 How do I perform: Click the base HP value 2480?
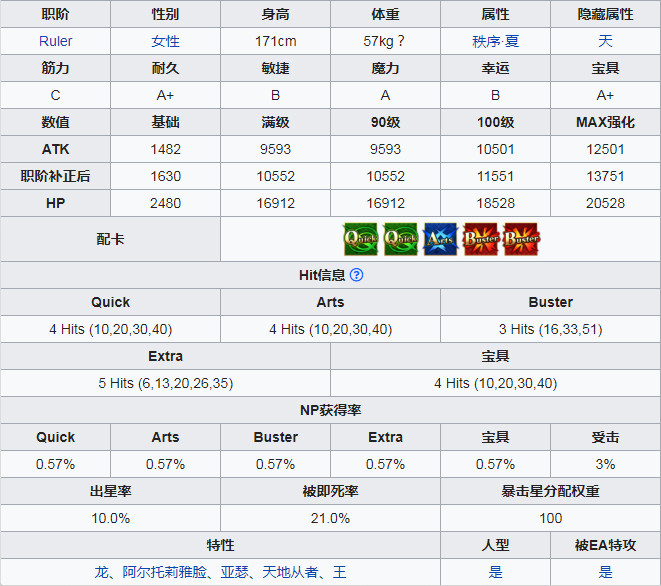(x=165, y=203)
